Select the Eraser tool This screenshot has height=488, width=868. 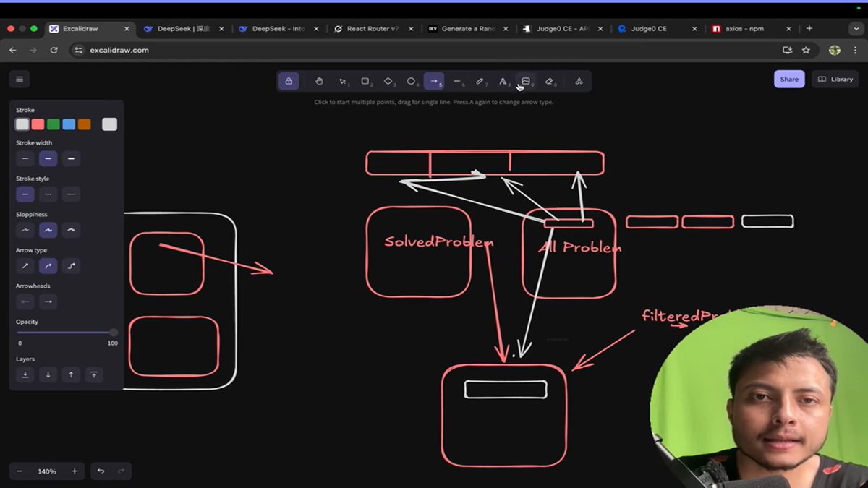(x=549, y=81)
